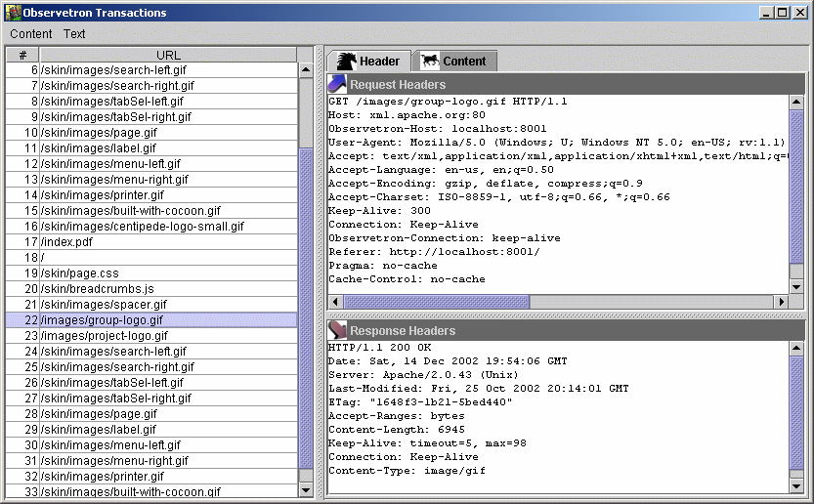Click the Response Headers arrow icon

click(x=337, y=330)
